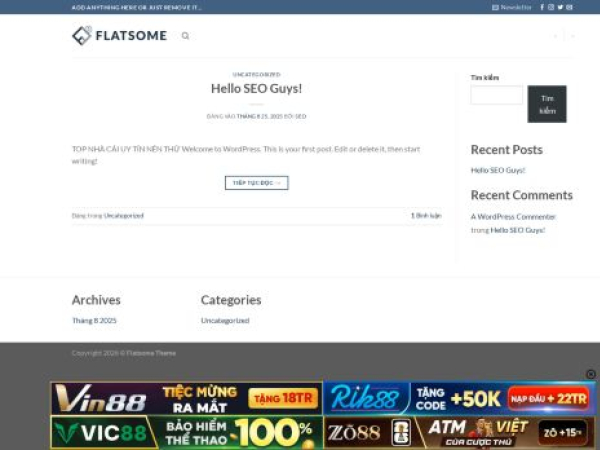Open the Instagram social icon
Screen dimensions: 600x450
(551, 7)
